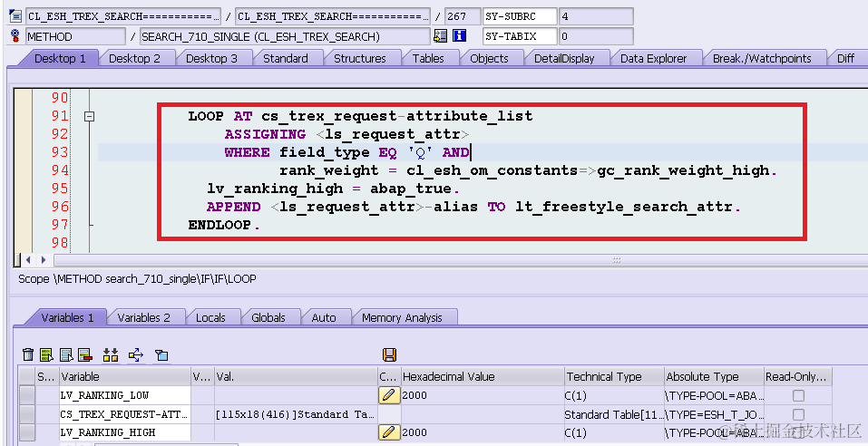Click code line 'lv_ranking_high = abap_true.'

pos(333,189)
